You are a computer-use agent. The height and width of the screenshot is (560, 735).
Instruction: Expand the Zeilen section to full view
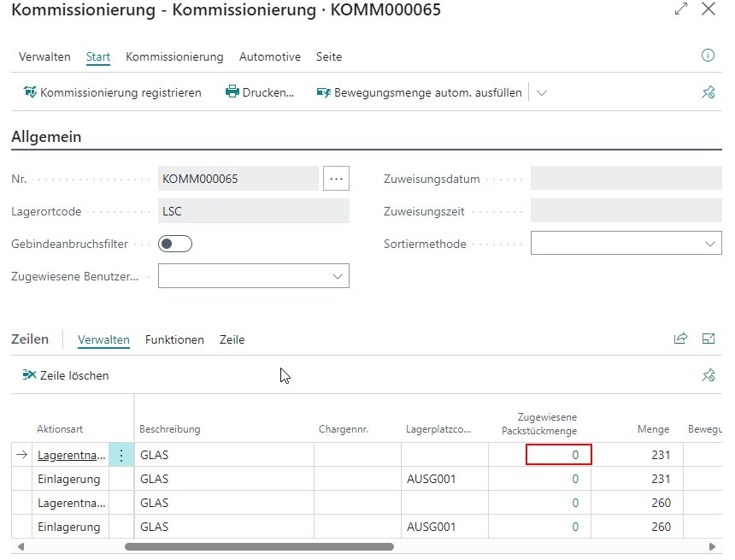coord(709,339)
